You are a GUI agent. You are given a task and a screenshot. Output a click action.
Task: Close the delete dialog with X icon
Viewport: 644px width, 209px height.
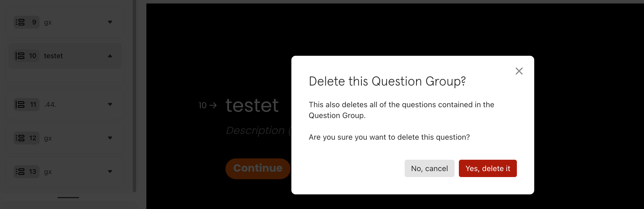pyautogui.click(x=519, y=71)
